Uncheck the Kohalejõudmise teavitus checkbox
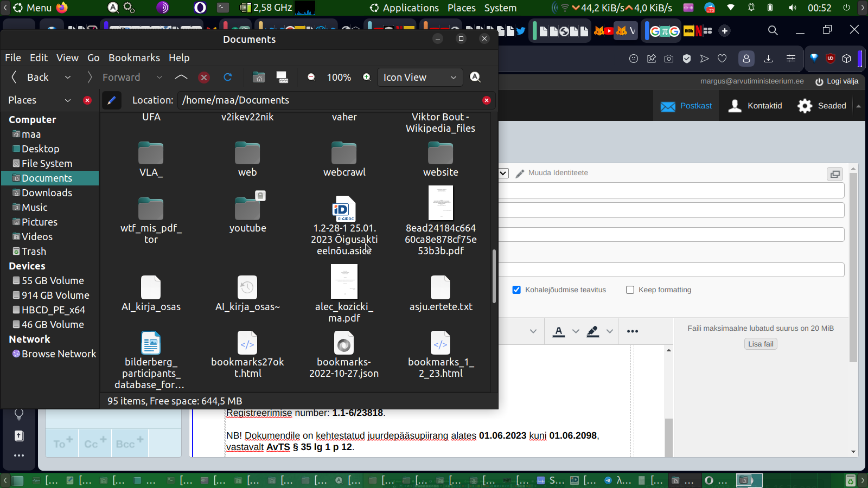Viewport: 868px width, 488px height. pyautogui.click(x=516, y=290)
